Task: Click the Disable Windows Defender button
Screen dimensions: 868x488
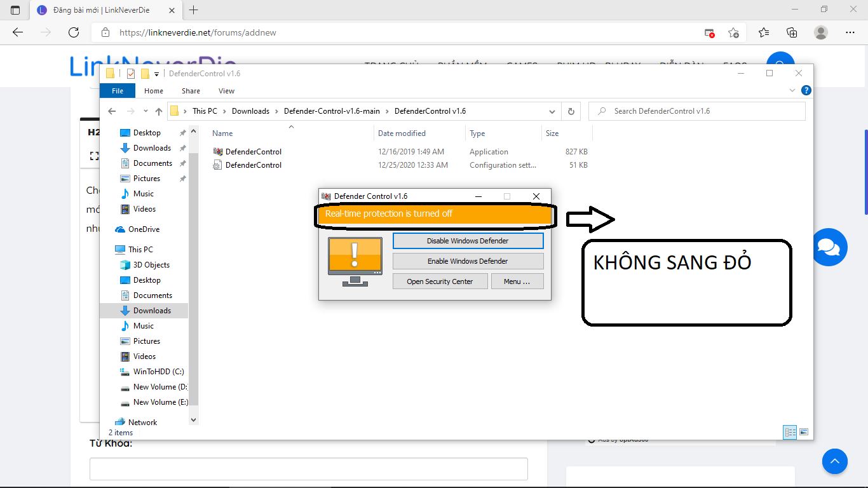Action: pos(468,240)
